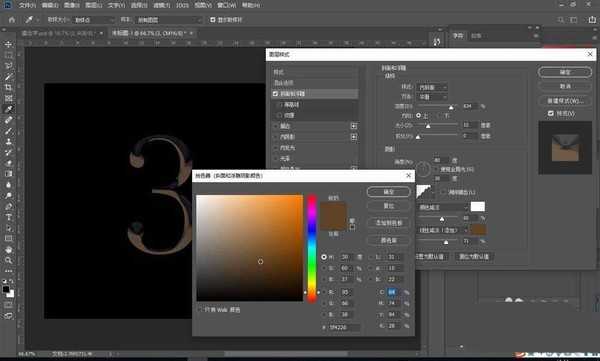600x361 pixels.
Task: Select the Move tool in the toolbar
Action: [x=8, y=44]
